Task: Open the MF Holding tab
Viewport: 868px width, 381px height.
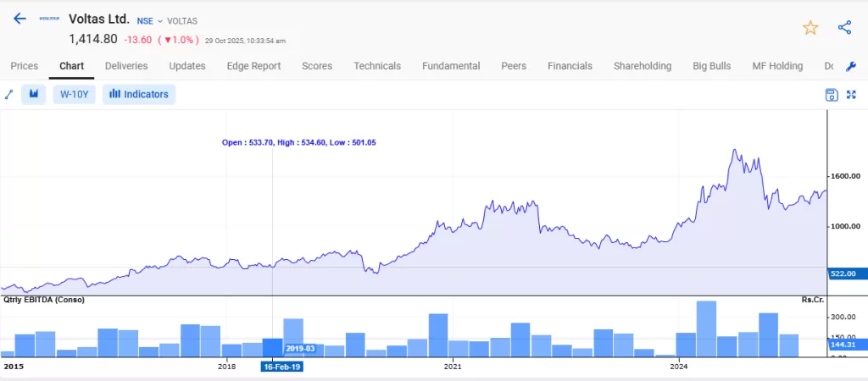Action: tap(777, 66)
